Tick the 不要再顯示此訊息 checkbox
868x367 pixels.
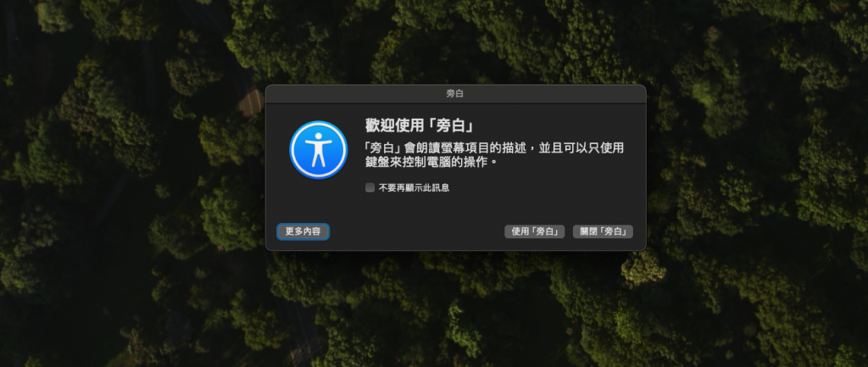(x=370, y=187)
